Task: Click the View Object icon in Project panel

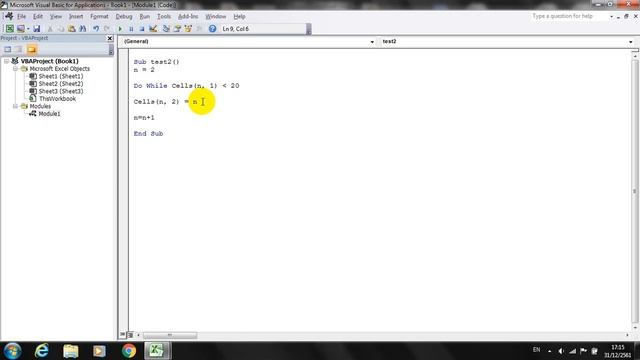Action: tap(19, 49)
